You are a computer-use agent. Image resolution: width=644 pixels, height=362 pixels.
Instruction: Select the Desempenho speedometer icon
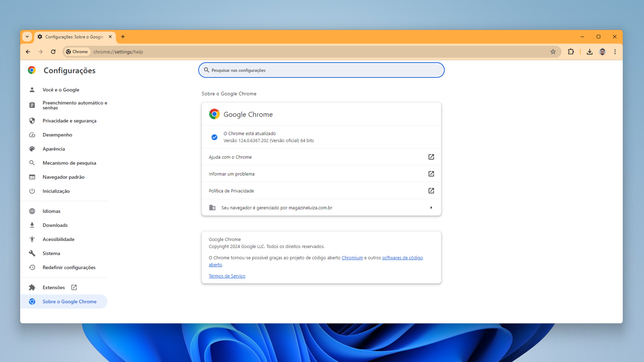click(x=32, y=135)
